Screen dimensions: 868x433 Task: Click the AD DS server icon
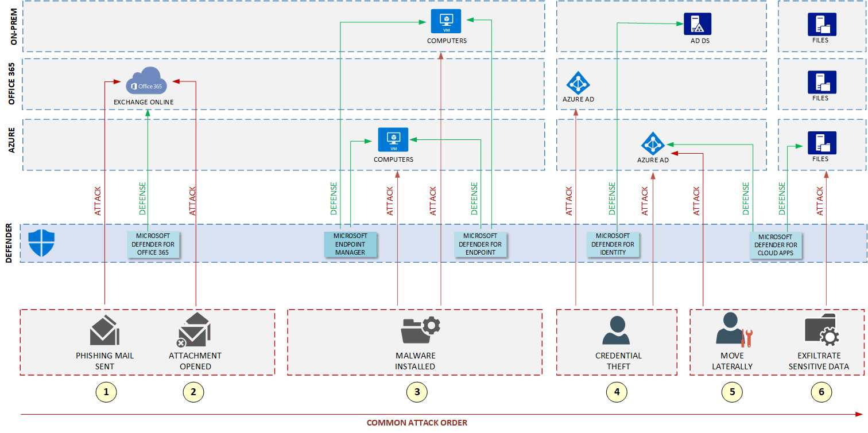click(697, 24)
